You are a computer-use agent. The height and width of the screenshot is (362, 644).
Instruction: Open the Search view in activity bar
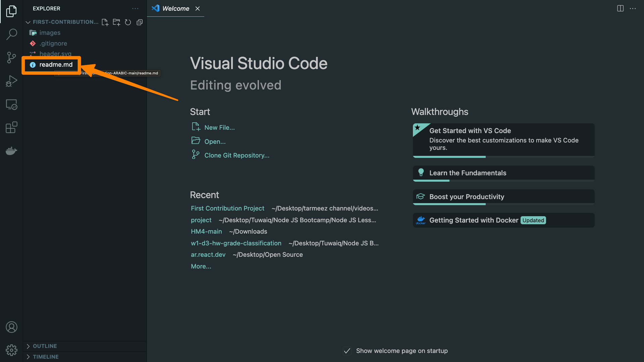[11, 34]
